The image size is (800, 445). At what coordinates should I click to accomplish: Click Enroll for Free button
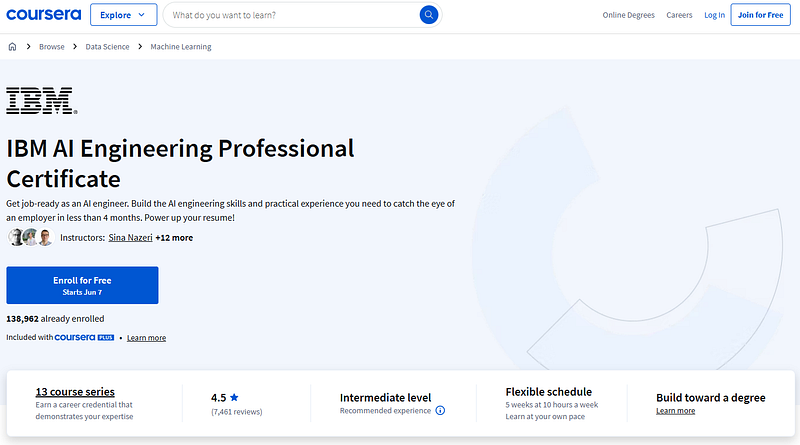coord(82,285)
